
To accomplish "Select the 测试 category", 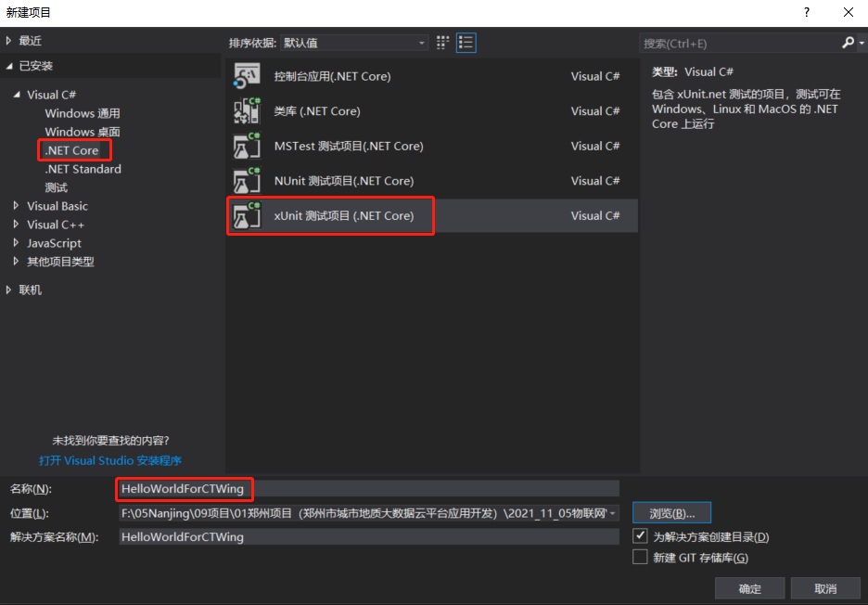I will tap(56, 187).
